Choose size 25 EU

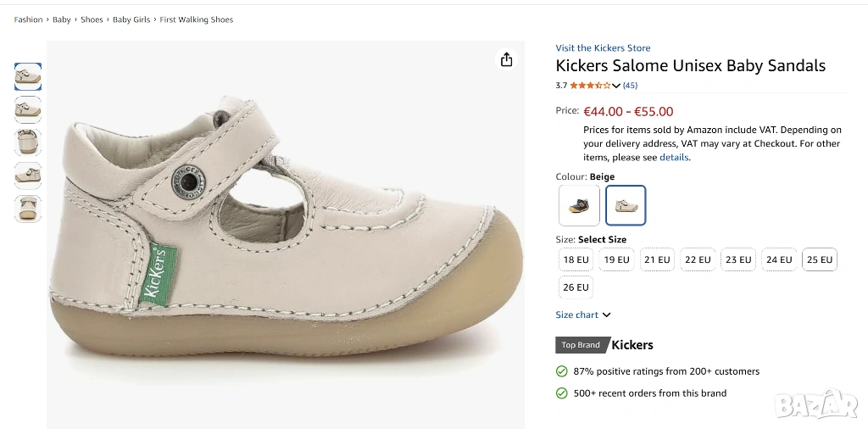pos(819,259)
